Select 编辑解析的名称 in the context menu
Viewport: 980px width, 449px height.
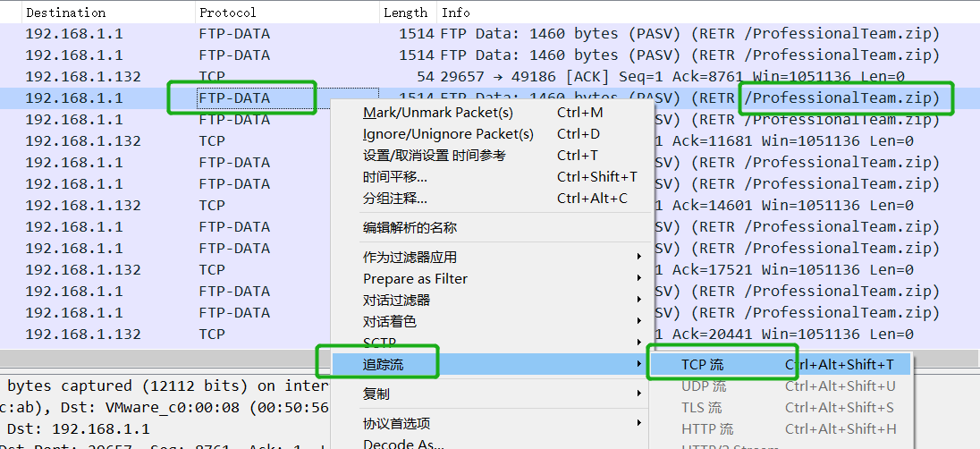coord(492,227)
